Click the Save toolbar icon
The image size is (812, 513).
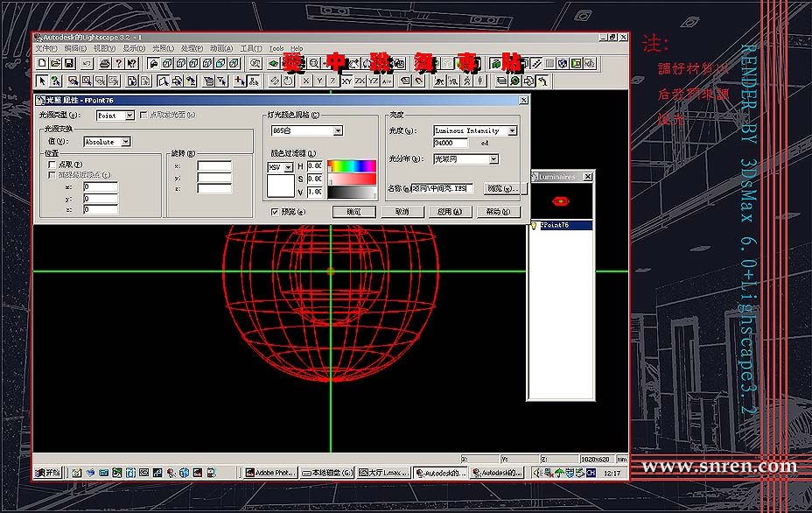pos(68,64)
